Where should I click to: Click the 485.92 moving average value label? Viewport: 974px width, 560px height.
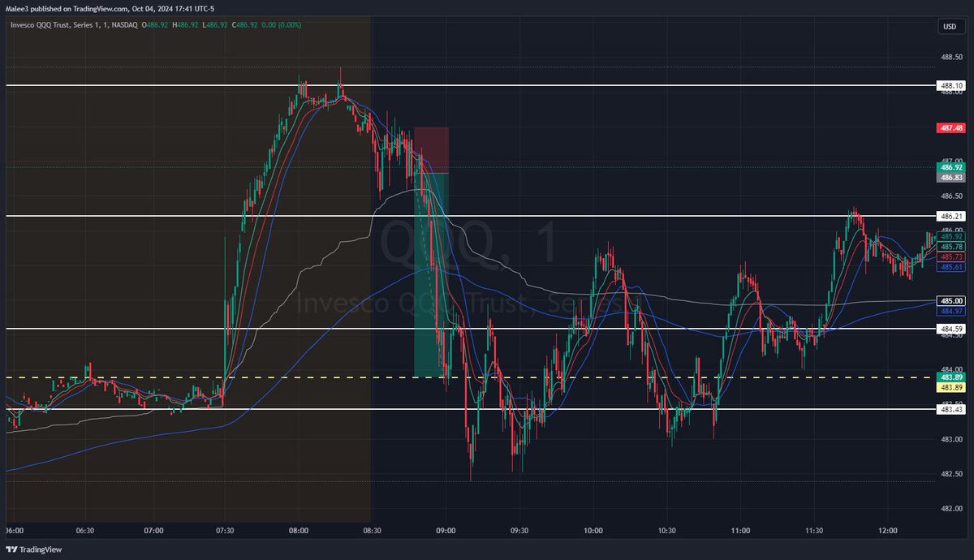950,237
